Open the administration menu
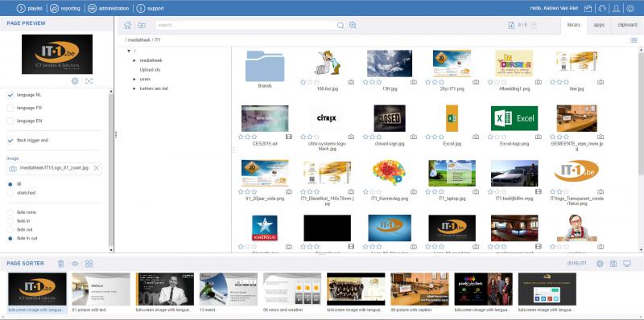644x320 pixels. (x=108, y=8)
